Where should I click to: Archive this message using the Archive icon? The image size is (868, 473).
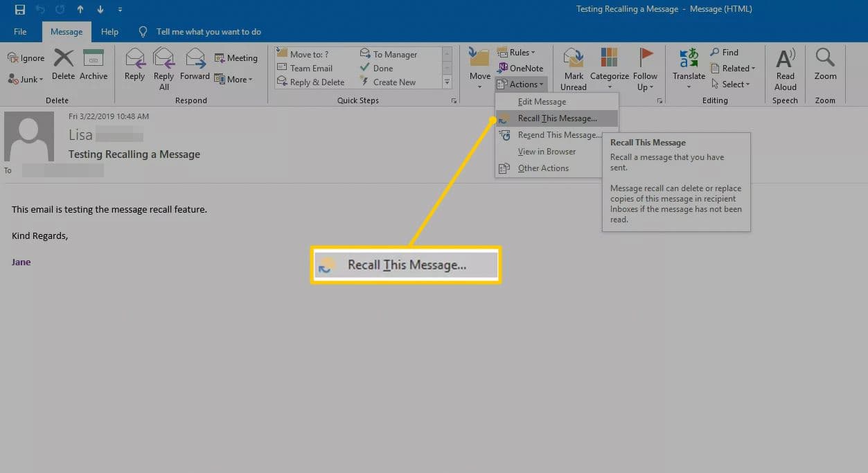click(93, 59)
